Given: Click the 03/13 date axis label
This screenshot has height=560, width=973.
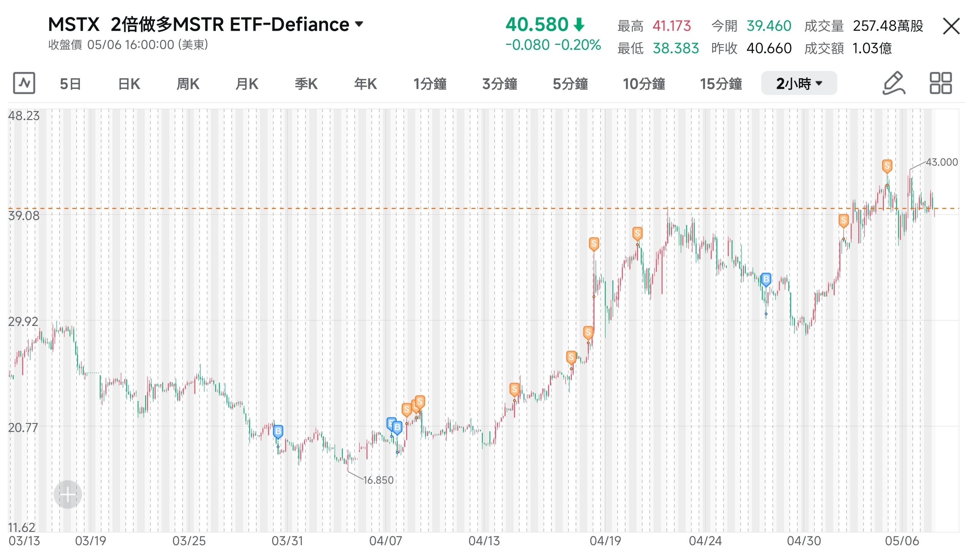Looking at the screenshot, I should tap(24, 541).
